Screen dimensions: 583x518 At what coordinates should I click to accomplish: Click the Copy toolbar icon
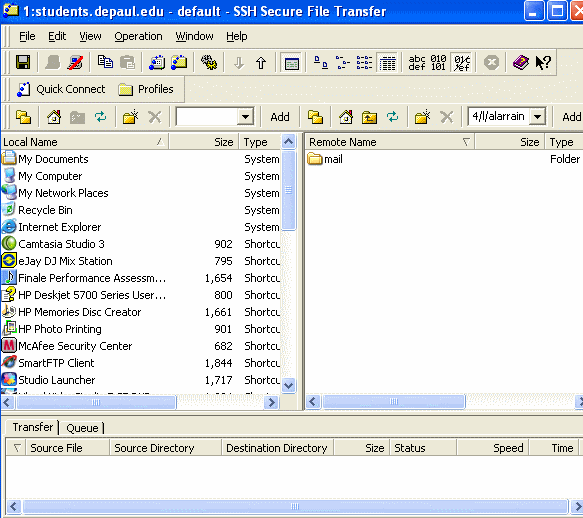[x=105, y=62]
